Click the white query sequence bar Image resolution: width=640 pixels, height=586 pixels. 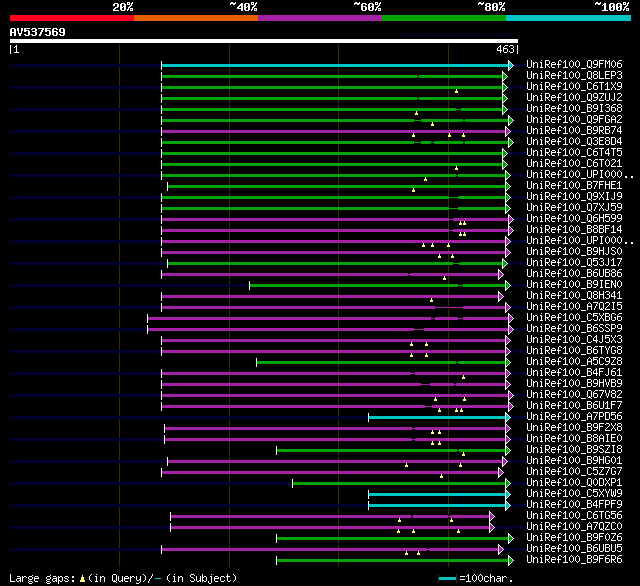pos(264,41)
